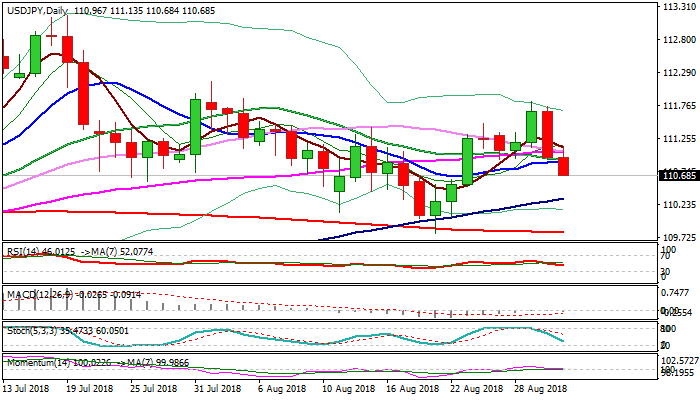This screenshot has width=700, height=400.
Task: Click the 31 Jul 2018 date label
Action: 215,389
